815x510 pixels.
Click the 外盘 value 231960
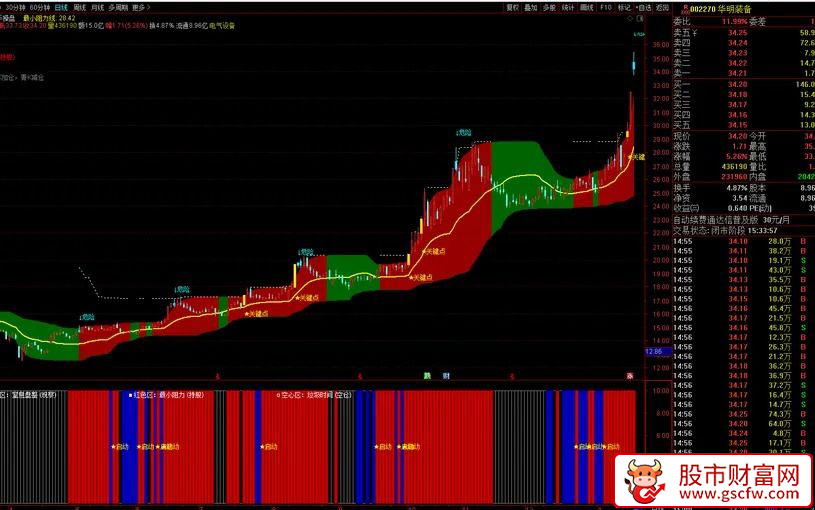[733, 177]
